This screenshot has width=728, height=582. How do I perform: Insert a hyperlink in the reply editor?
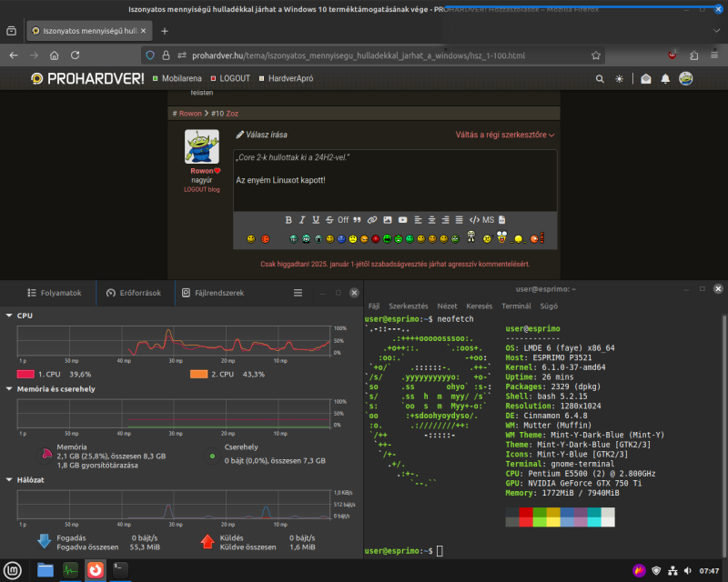click(372, 220)
